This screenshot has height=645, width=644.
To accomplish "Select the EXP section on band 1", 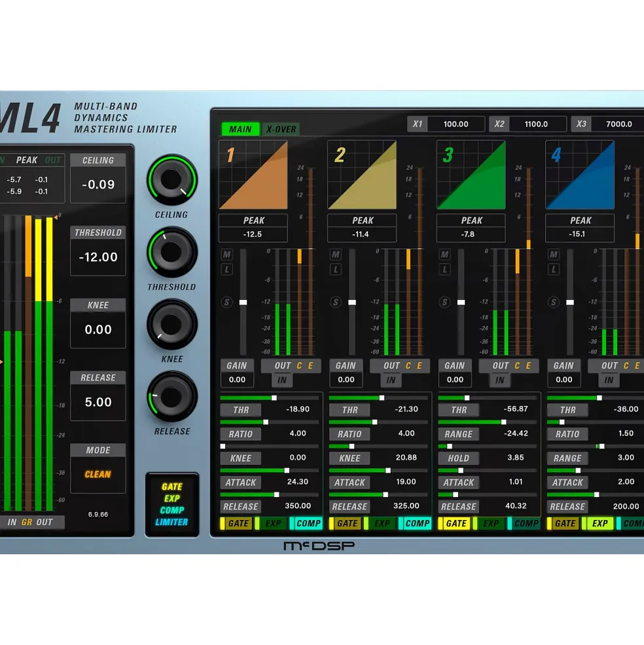I will [272, 524].
